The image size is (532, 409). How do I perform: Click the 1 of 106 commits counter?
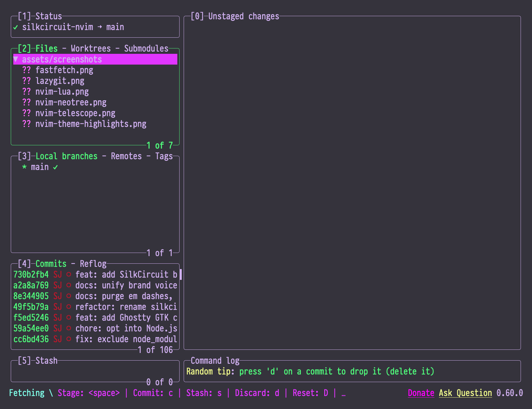155,350
